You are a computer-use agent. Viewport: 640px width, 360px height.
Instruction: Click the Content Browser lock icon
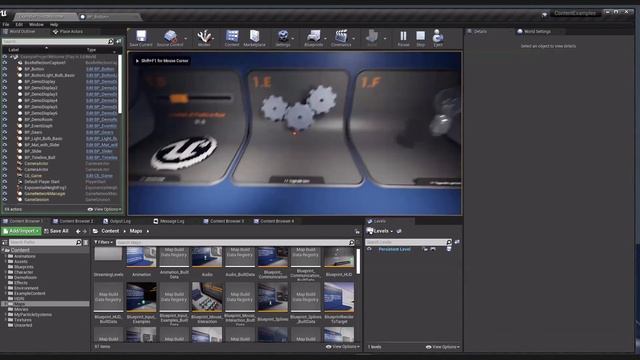click(357, 231)
